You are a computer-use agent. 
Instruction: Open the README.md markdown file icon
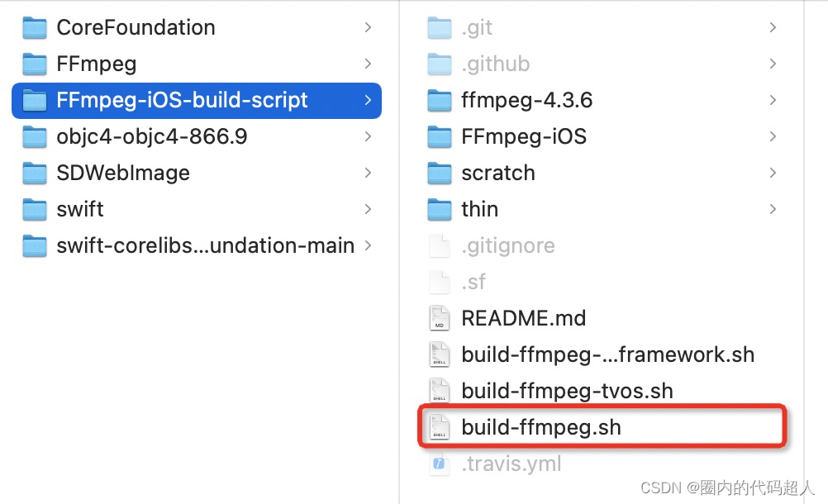(x=438, y=317)
